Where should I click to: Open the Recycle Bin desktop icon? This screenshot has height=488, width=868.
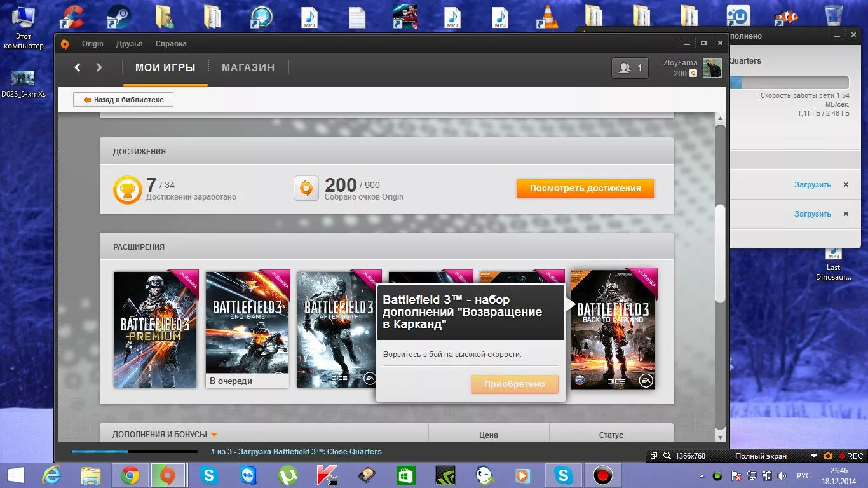tap(834, 16)
